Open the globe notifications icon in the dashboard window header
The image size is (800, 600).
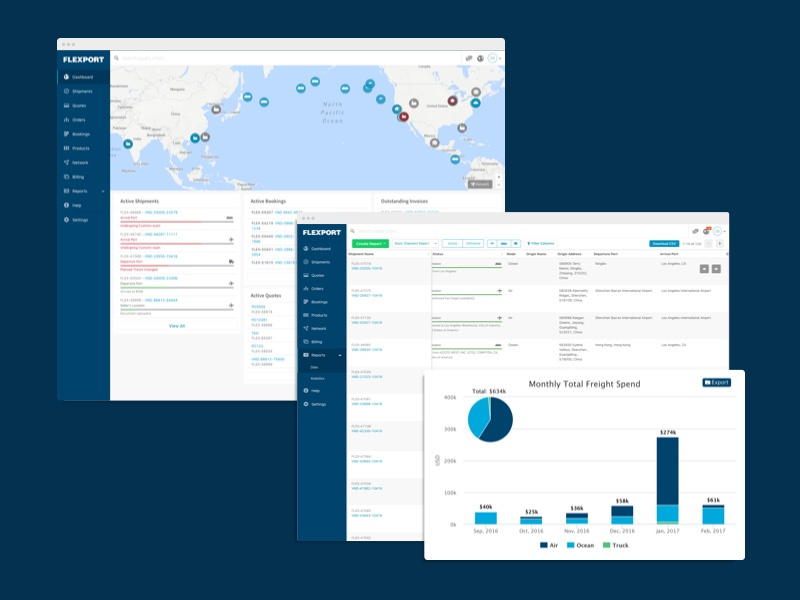tap(480, 58)
